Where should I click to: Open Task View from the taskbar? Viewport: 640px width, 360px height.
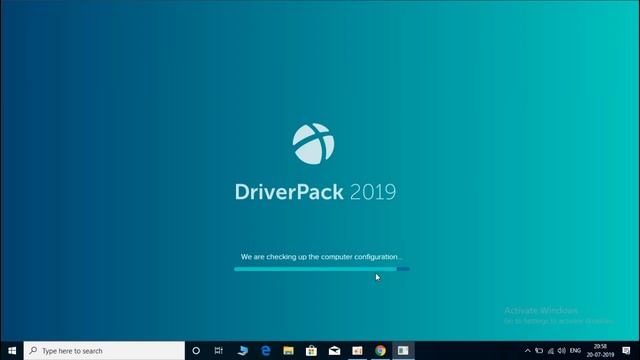point(219,351)
